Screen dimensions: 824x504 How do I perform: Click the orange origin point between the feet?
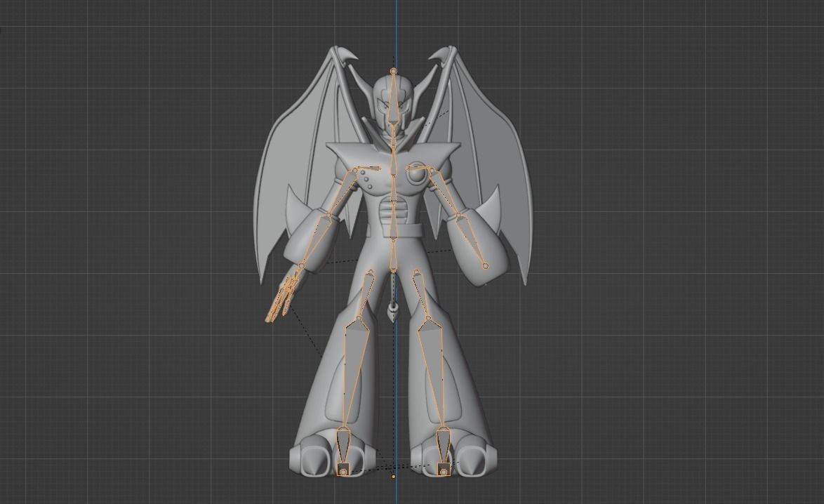pyautogui.click(x=393, y=477)
